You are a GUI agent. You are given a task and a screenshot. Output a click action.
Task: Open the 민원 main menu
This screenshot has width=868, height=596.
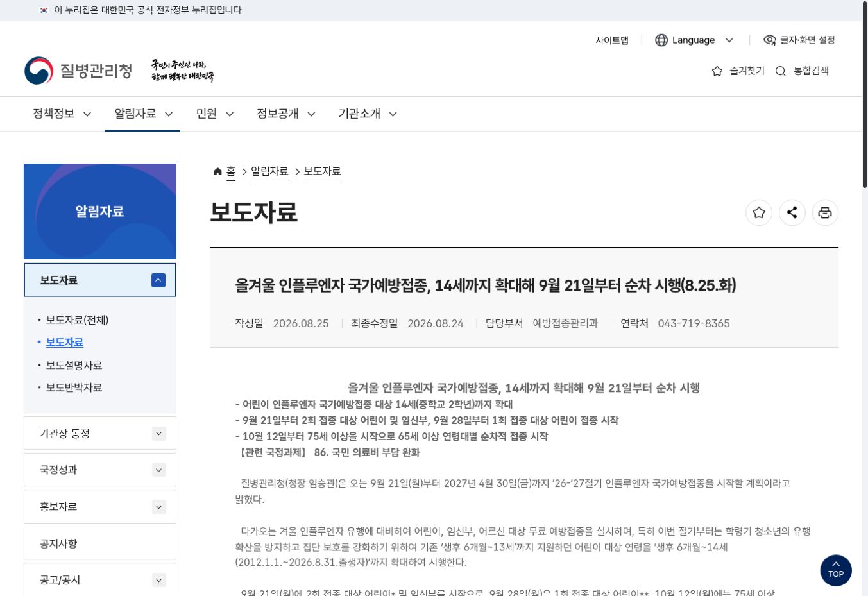215,114
